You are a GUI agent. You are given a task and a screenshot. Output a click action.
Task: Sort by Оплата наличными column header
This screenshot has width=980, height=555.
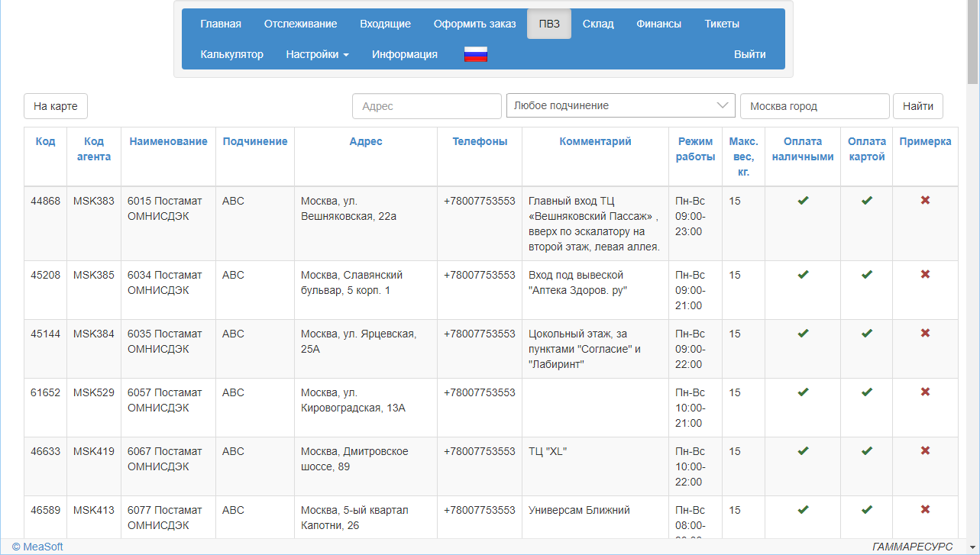coord(803,149)
